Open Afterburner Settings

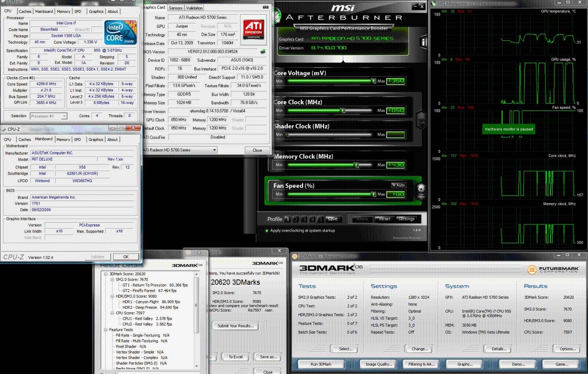[x=406, y=219]
